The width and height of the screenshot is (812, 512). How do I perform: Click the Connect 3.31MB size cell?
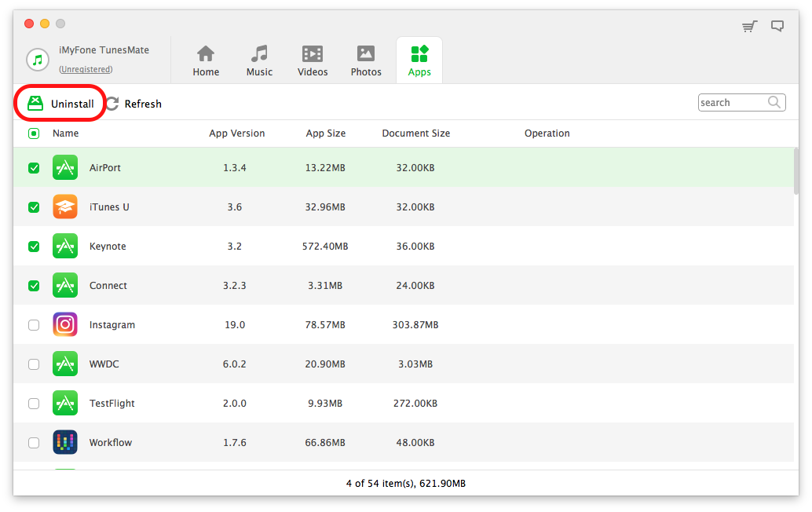click(325, 286)
